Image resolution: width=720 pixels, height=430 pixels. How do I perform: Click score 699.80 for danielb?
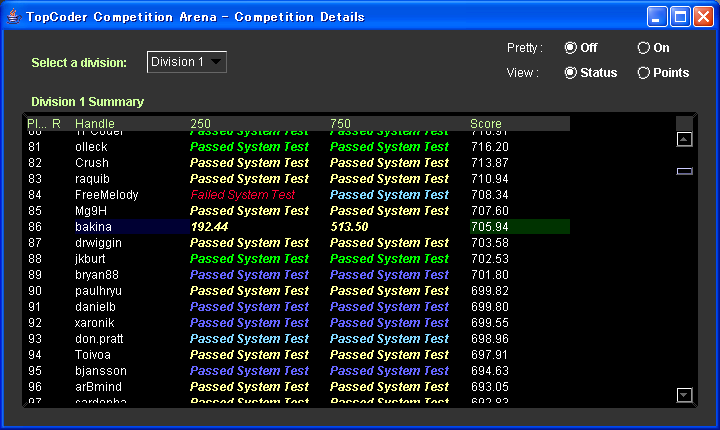click(489, 307)
